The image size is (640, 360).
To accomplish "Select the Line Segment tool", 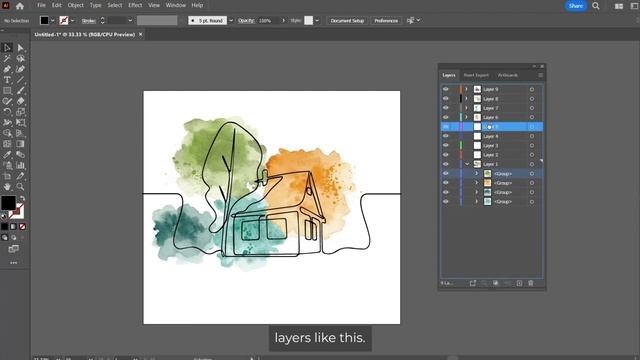I will tap(20, 80).
